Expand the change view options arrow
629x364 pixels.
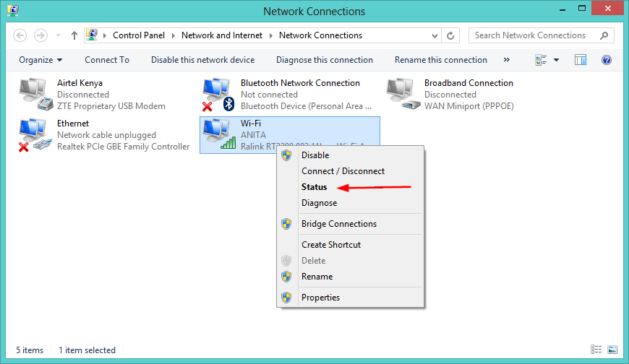(556, 60)
